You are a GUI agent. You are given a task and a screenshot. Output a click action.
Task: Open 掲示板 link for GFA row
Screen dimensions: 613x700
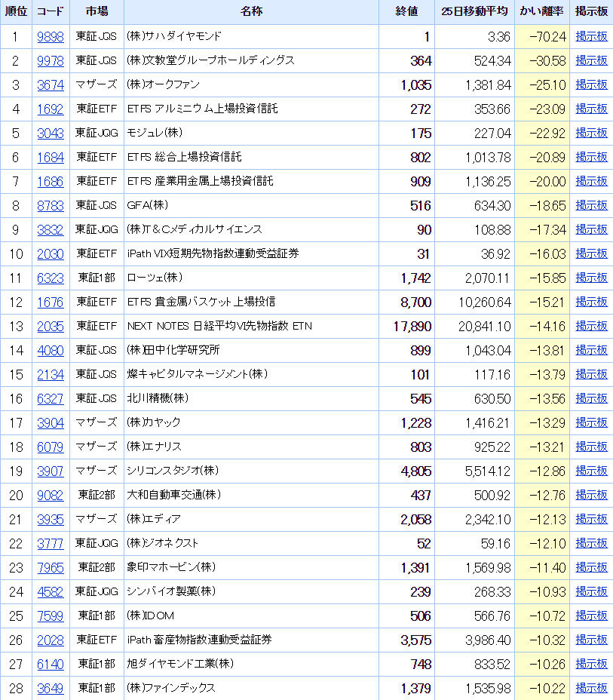pyautogui.click(x=592, y=205)
